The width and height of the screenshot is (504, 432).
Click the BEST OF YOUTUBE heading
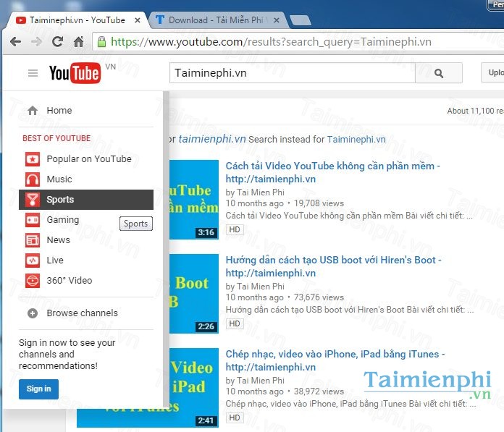click(x=56, y=138)
